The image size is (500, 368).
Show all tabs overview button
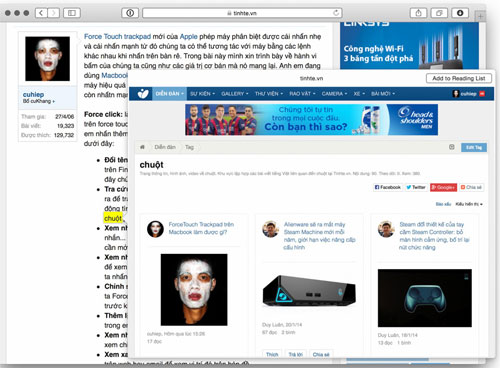pyautogui.click(x=439, y=13)
